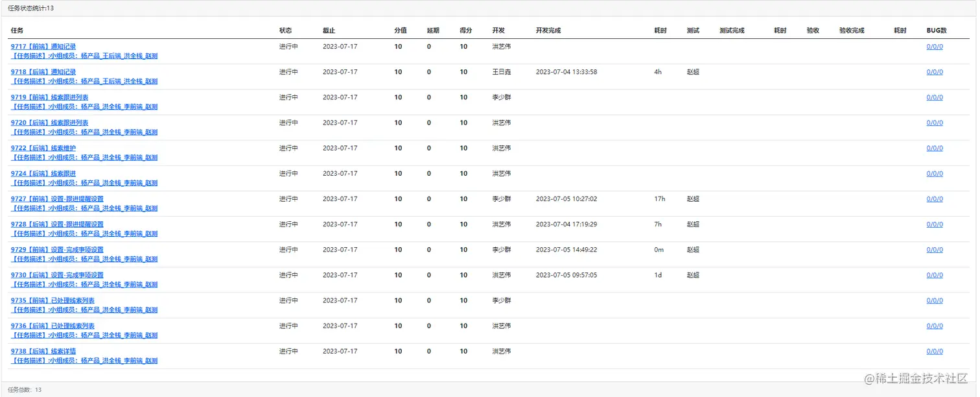
Task: Click the 任务 column header
Action: [x=17, y=30]
